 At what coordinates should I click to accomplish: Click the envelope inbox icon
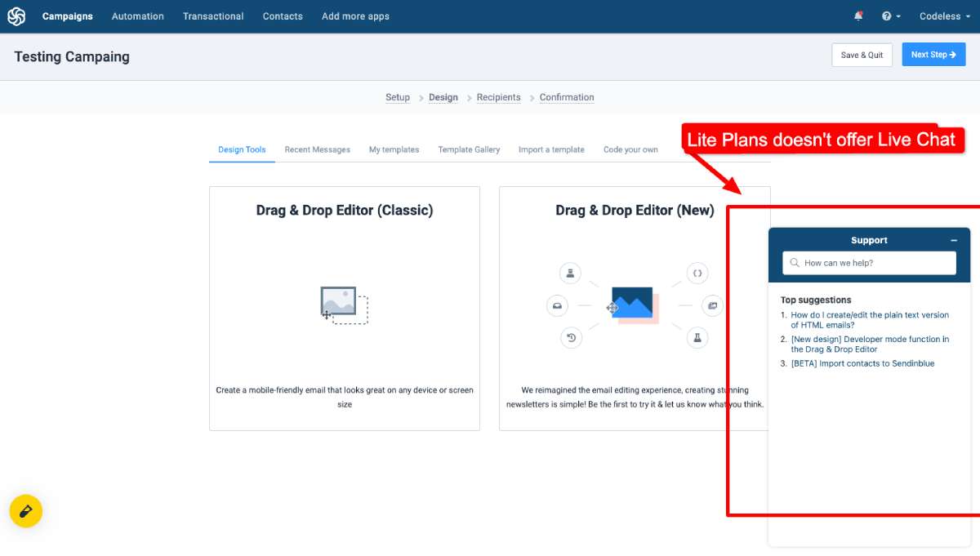[557, 305]
